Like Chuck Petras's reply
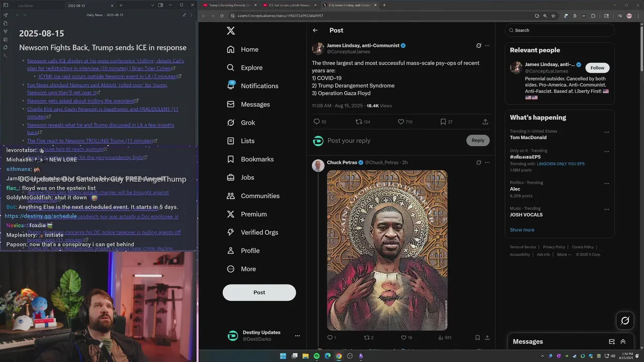Viewport: 644px width, 362px height. (x=404, y=338)
